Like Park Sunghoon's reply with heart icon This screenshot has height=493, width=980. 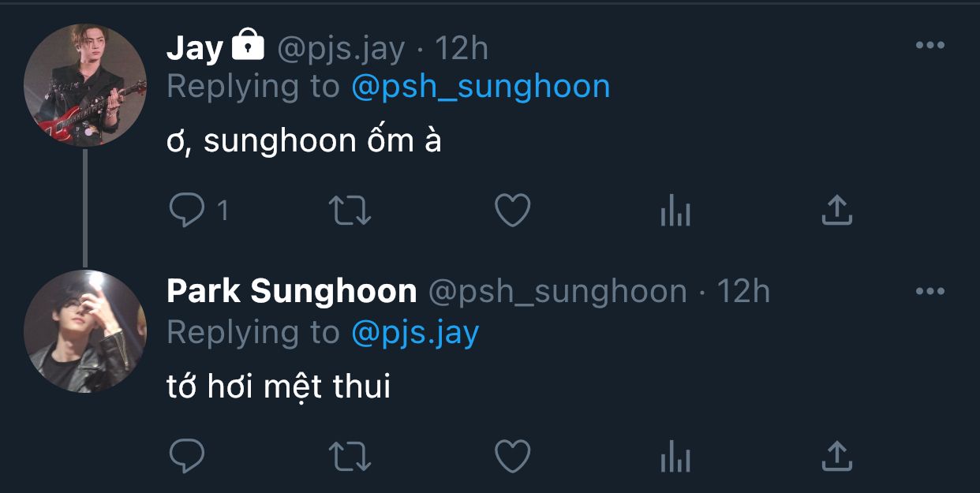coord(512,456)
